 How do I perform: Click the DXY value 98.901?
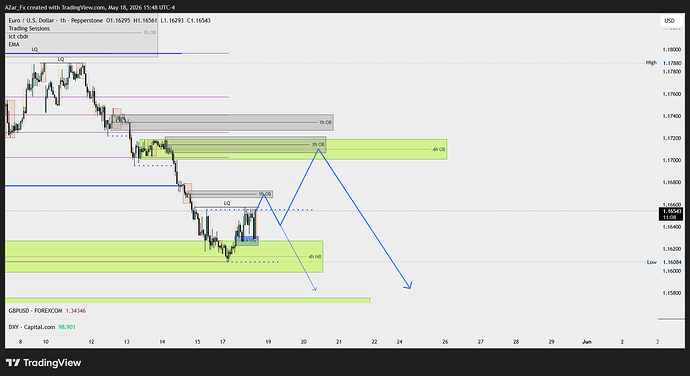pyautogui.click(x=67, y=327)
